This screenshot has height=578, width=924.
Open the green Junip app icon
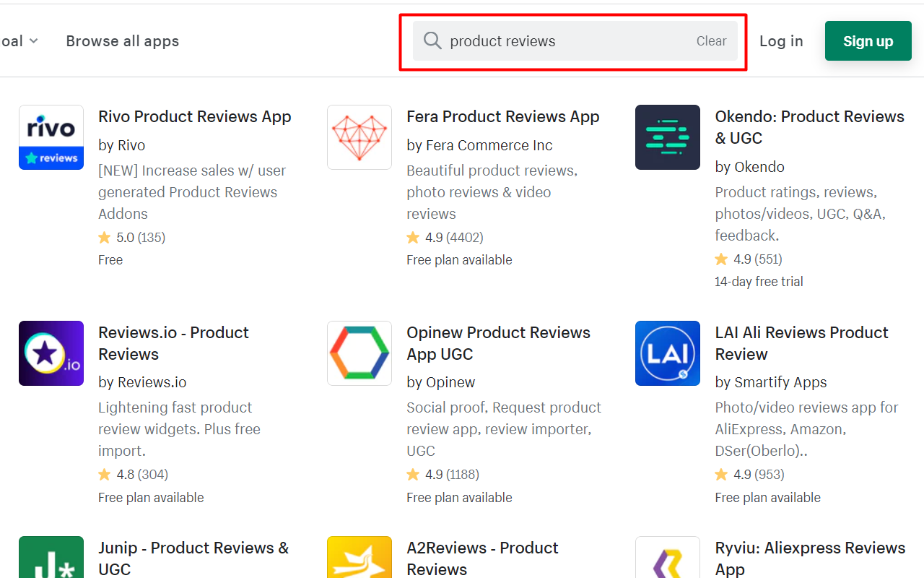pyautogui.click(x=51, y=557)
